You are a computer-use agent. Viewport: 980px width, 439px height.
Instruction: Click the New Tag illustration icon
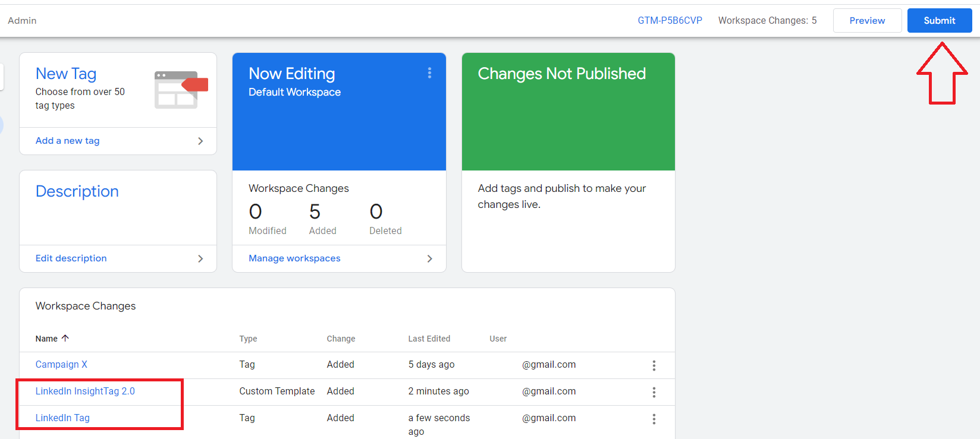(181, 90)
